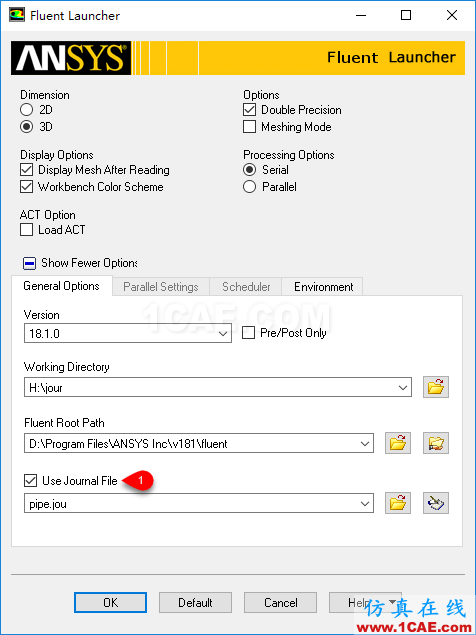Click the OK button

pos(111,603)
